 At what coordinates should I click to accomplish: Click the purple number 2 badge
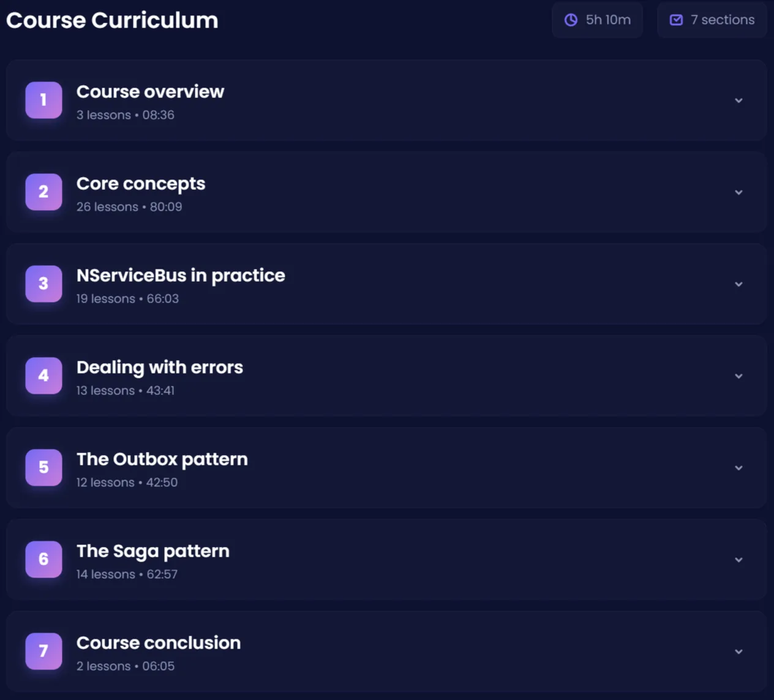tap(43, 192)
